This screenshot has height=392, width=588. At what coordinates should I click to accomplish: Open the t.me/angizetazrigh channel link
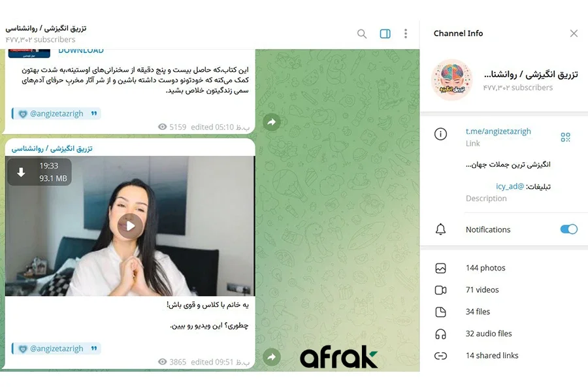498,131
